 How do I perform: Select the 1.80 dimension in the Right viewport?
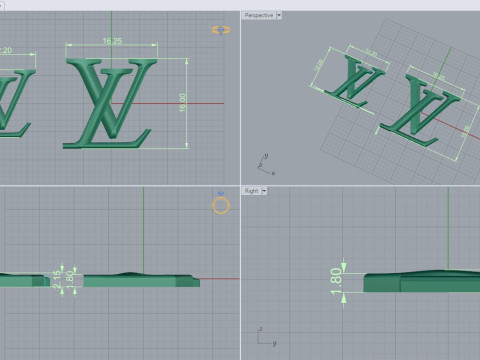[x=336, y=281]
